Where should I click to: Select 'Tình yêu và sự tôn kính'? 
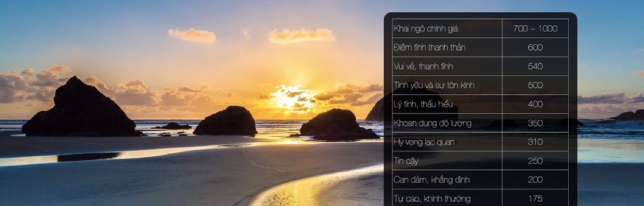tap(434, 85)
